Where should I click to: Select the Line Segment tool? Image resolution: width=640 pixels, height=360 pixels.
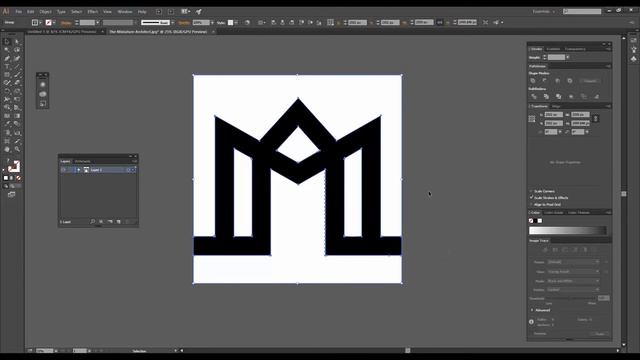17,67
